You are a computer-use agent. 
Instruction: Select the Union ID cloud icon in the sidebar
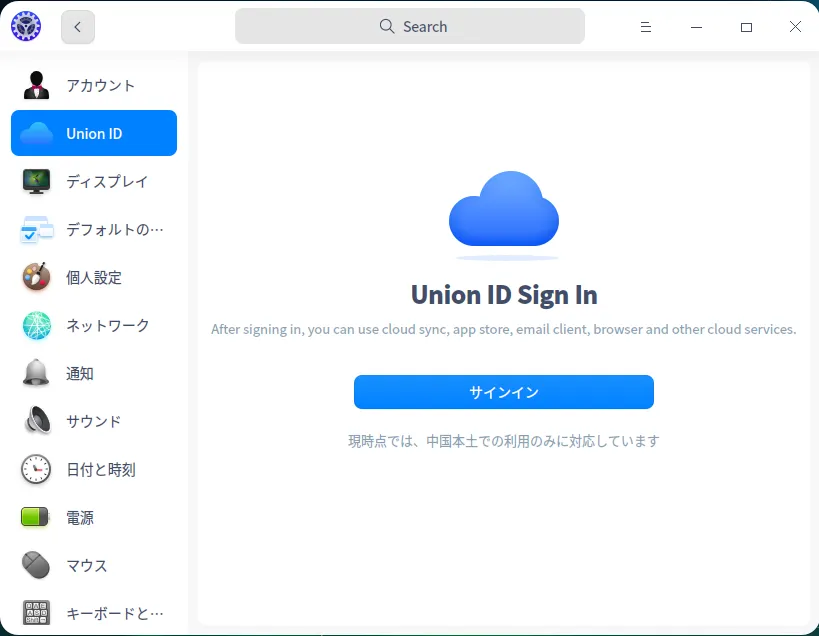click(x=36, y=133)
